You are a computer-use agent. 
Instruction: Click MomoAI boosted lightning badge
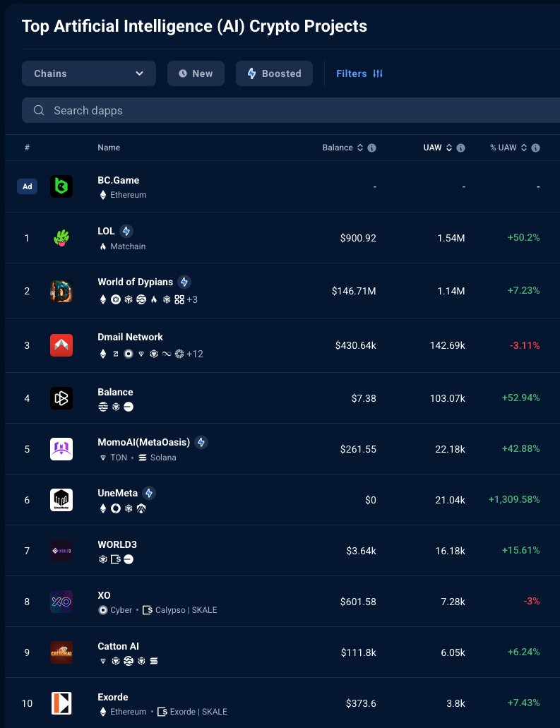coord(201,443)
